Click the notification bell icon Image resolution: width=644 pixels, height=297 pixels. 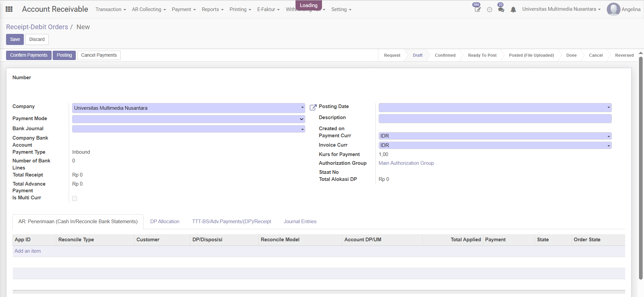coord(513,10)
